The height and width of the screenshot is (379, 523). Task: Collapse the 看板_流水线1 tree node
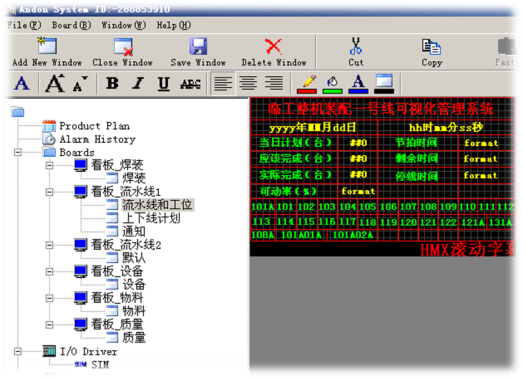coord(49,192)
